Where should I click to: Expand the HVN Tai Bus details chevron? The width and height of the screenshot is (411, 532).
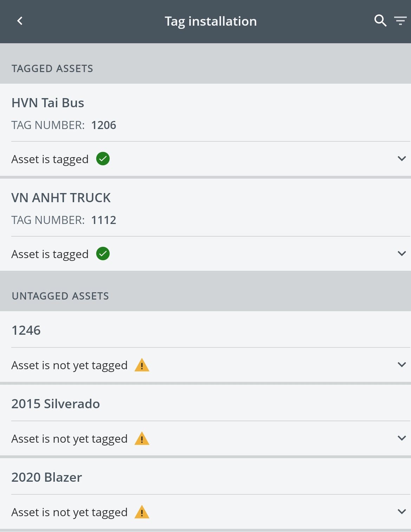point(401,159)
